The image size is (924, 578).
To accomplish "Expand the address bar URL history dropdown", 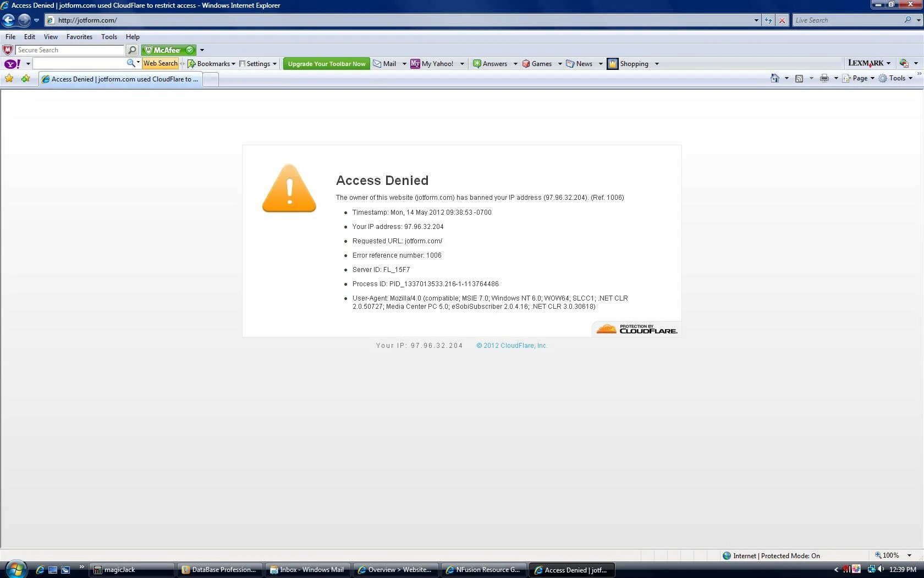I will pos(757,20).
